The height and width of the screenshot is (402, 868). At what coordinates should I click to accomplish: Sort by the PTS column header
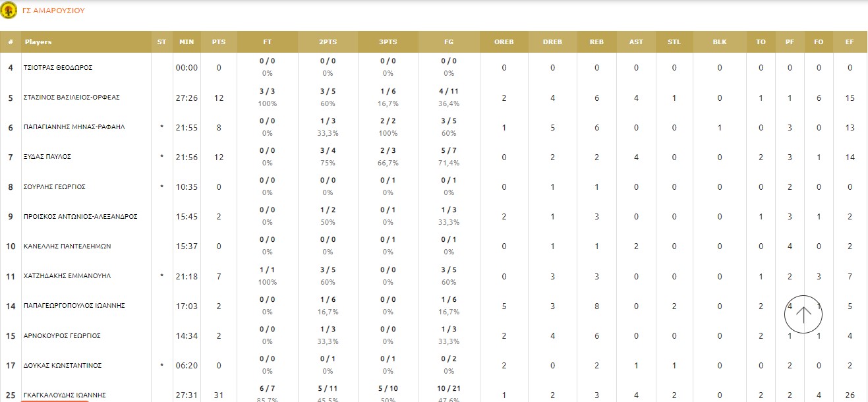219,42
